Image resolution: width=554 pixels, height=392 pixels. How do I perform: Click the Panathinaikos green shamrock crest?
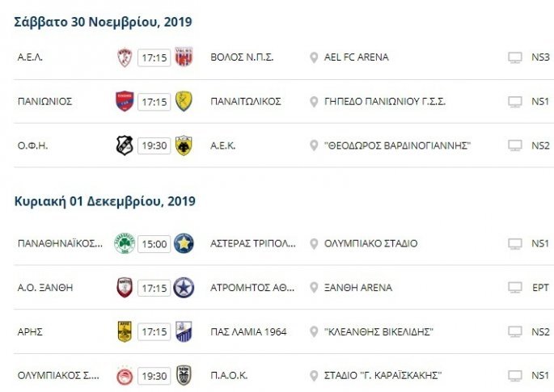[124, 243]
